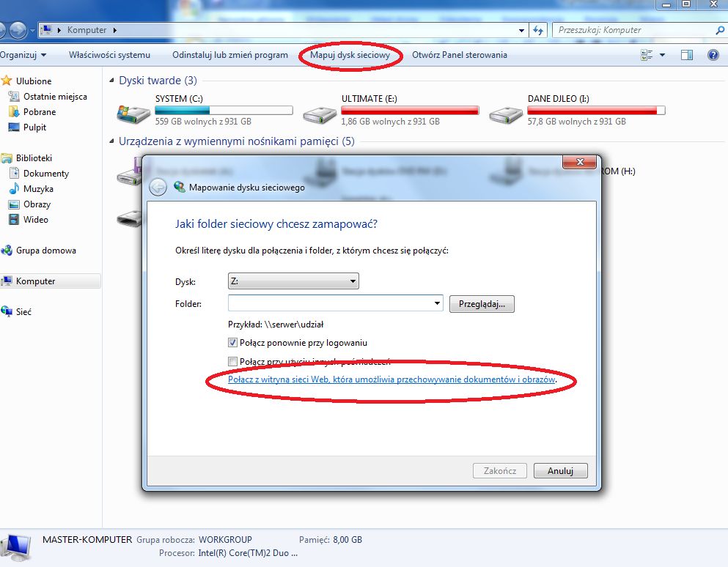Click Otwórz Panel sterowania
Screen dimensions: 728x567
coord(459,55)
